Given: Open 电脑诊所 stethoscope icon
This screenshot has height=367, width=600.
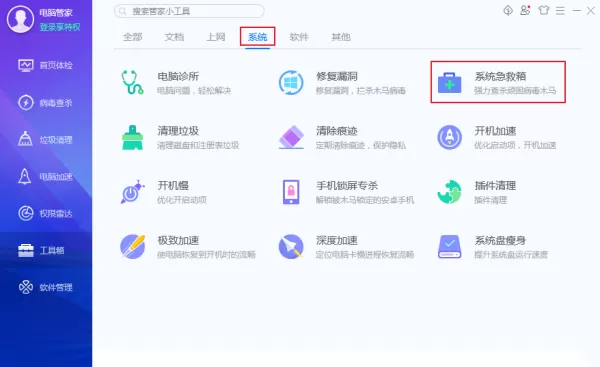Looking at the screenshot, I should click(x=132, y=82).
